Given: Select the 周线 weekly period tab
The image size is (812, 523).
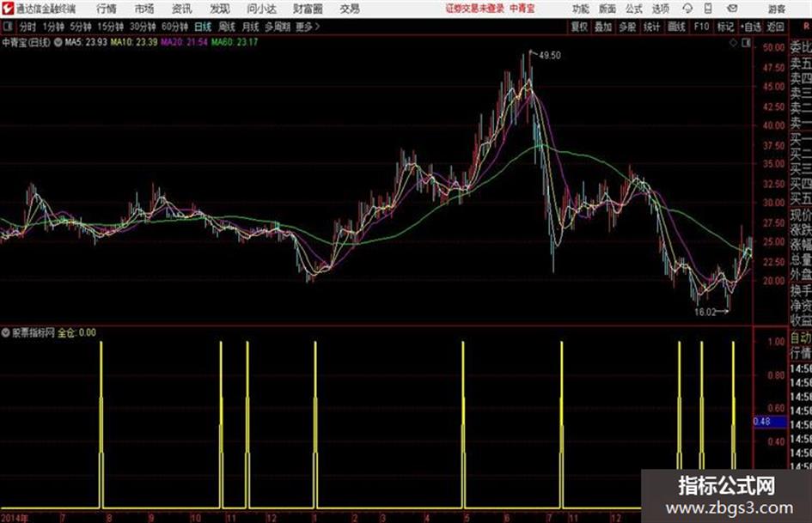Looking at the screenshot, I should click(227, 27).
